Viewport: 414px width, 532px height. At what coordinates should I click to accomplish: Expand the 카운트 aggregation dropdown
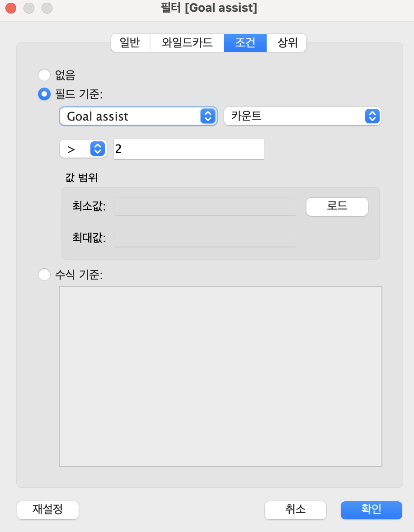[x=302, y=116]
